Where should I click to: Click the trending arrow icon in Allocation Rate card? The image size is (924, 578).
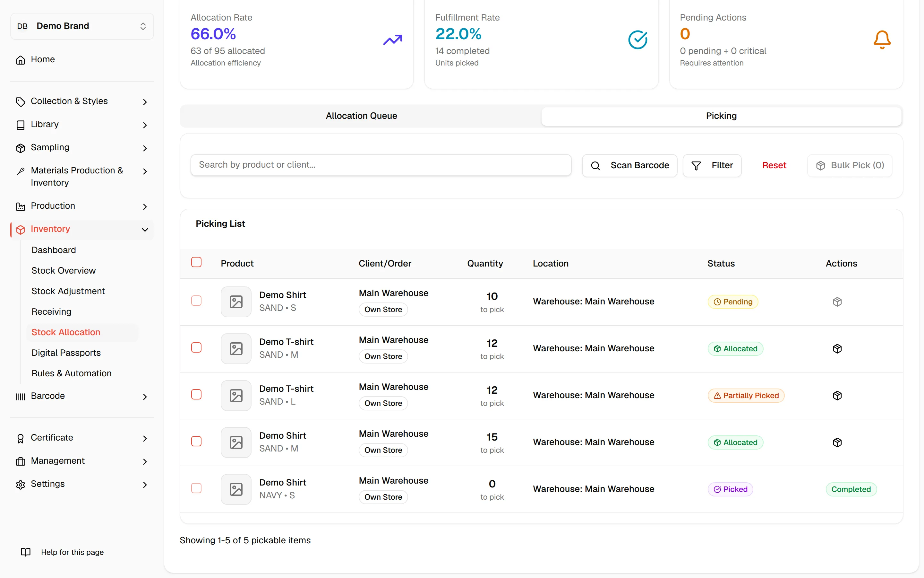click(x=392, y=40)
